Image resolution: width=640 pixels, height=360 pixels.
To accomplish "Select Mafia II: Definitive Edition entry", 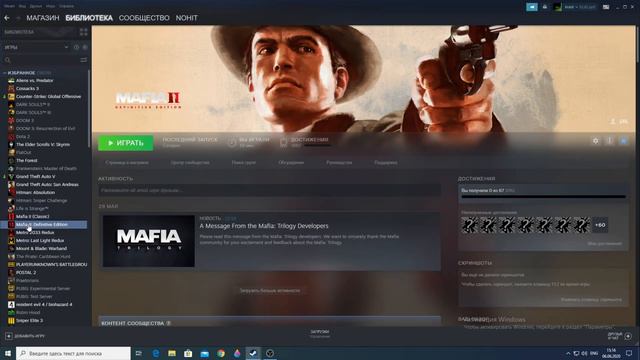I will (43, 224).
